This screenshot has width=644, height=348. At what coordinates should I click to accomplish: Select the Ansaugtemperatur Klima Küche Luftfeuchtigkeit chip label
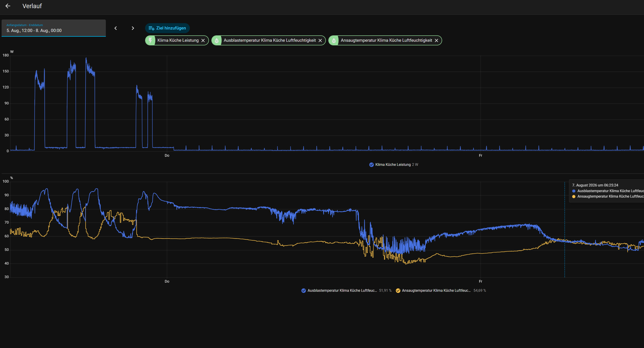[386, 40]
